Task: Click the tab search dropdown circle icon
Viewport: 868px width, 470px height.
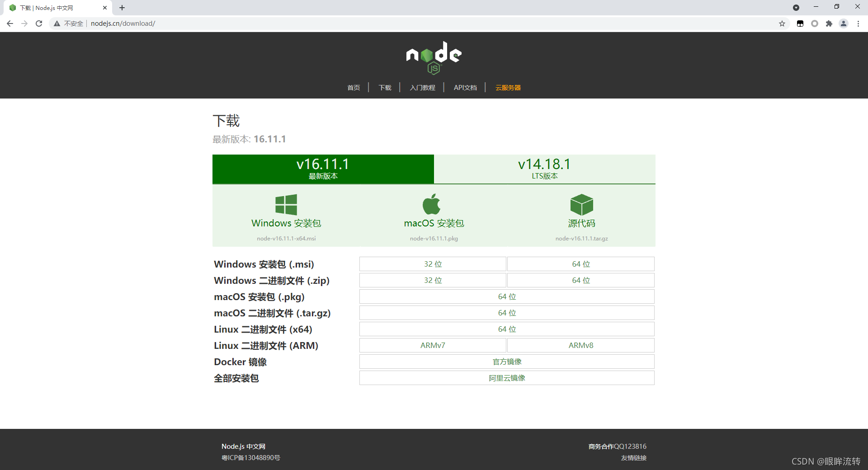Action: pos(796,8)
